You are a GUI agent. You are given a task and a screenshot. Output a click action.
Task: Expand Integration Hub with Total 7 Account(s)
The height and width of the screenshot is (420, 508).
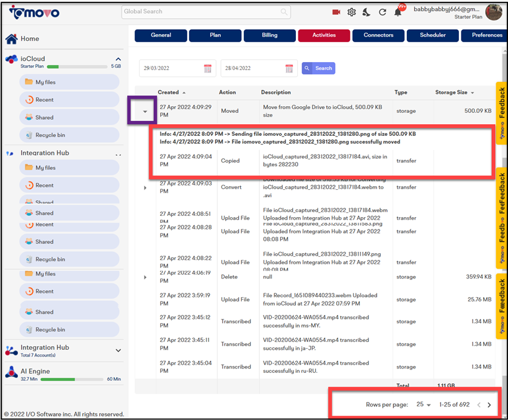click(118, 351)
